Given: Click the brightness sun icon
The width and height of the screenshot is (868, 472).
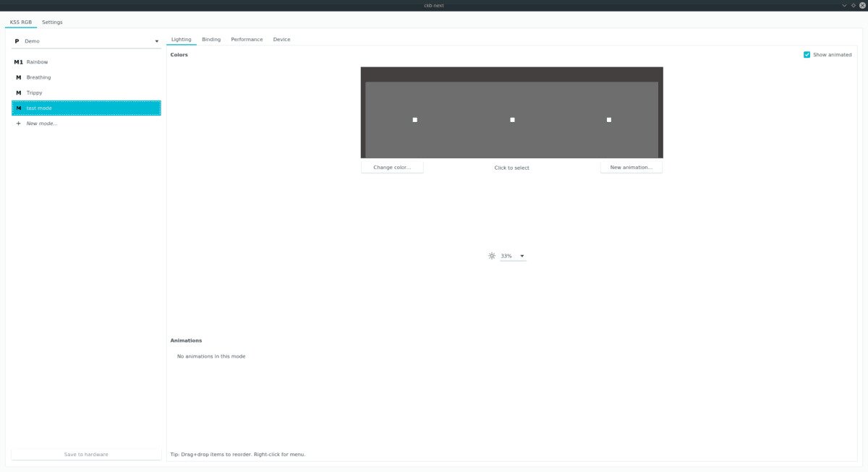Looking at the screenshot, I should (x=492, y=256).
